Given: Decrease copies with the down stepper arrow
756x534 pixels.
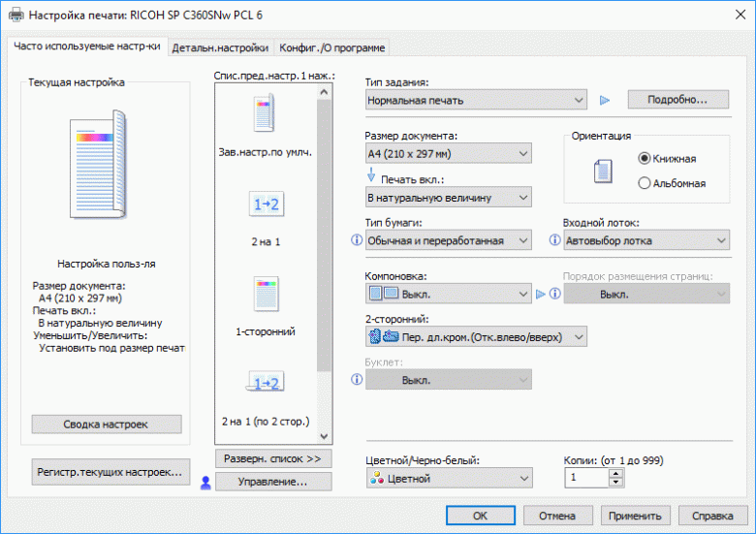Looking at the screenshot, I should (616, 483).
